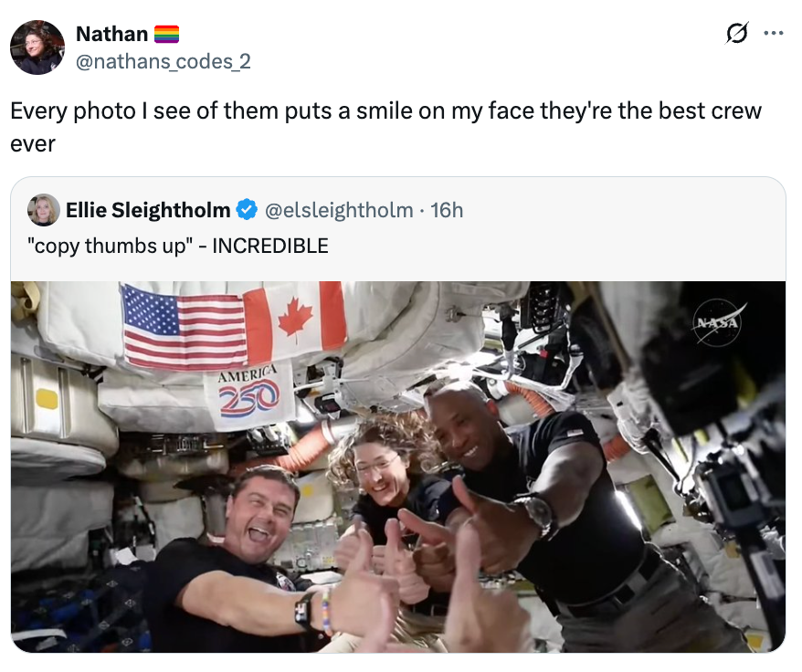Screen dimensions: 802x672
Task: Click the NASA logo inside the photo
Action: (718, 323)
